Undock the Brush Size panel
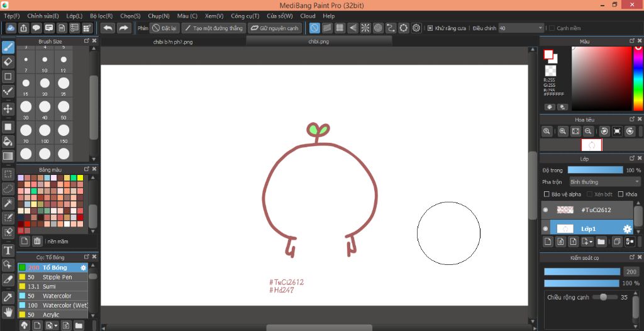The width and height of the screenshot is (644, 331). pos(87,41)
